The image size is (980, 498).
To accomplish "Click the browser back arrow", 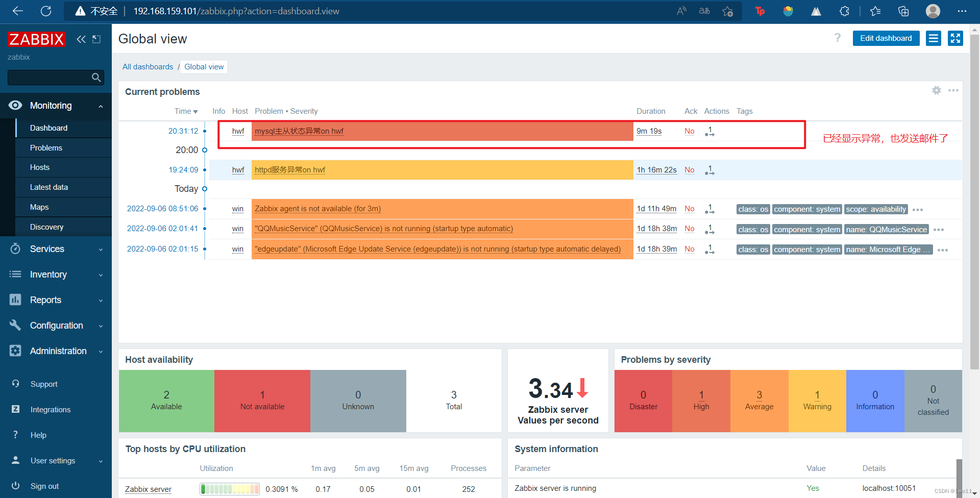I will point(18,11).
